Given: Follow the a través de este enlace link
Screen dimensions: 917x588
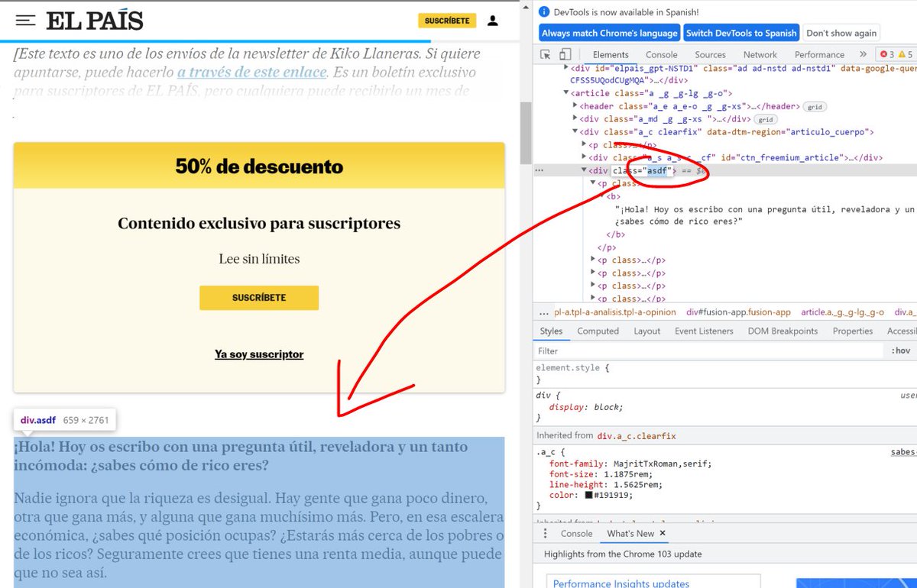Looking at the screenshot, I should pyautogui.click(x=252, y=73).
